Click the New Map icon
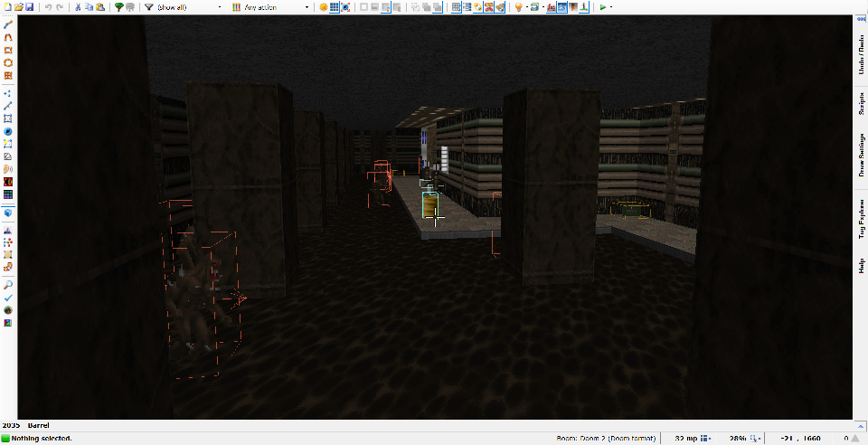Image resolution: width=868 pixels, height=445 pixels. [7, 7]
